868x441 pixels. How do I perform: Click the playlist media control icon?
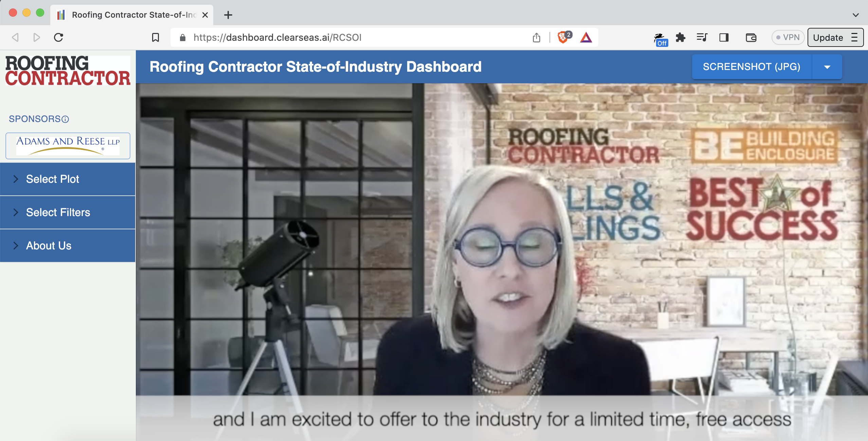click(x=702, y=37)
